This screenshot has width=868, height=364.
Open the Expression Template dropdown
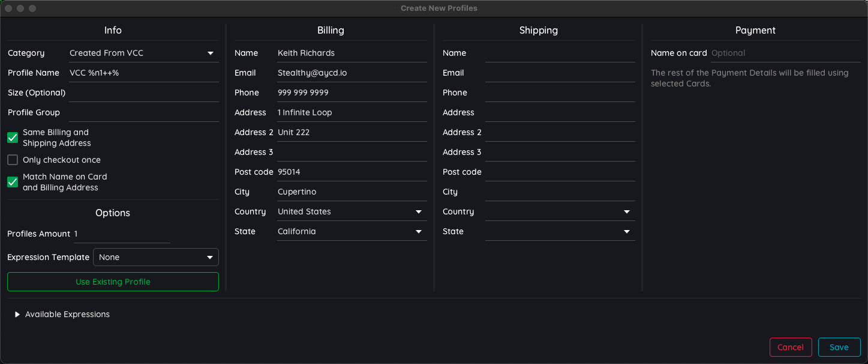click(x=155, y=257)
